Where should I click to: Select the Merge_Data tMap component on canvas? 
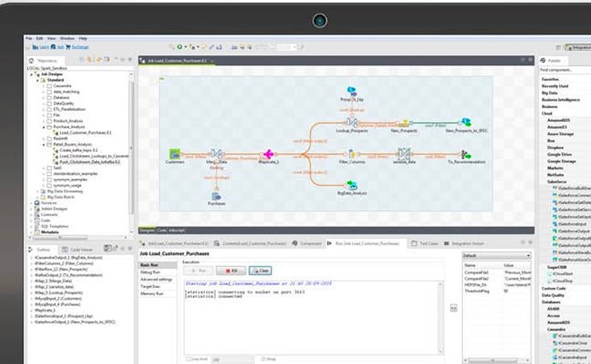(217, 154)
